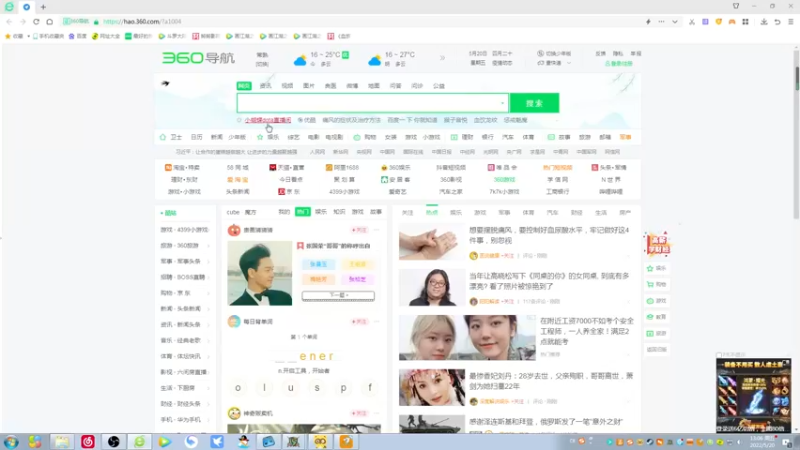The height and width of the screenshot is (450, 800).
Task: Click the game ad image at bottom right
Action: pos(753,395)
